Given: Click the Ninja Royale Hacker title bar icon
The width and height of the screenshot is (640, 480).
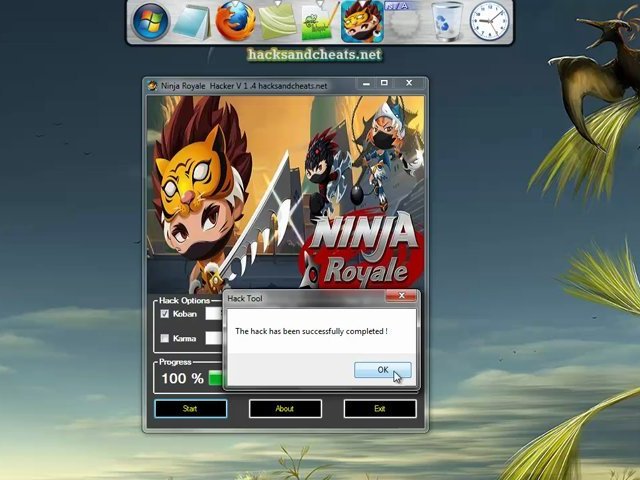Looking at the screenshot, I should [152, 86].
